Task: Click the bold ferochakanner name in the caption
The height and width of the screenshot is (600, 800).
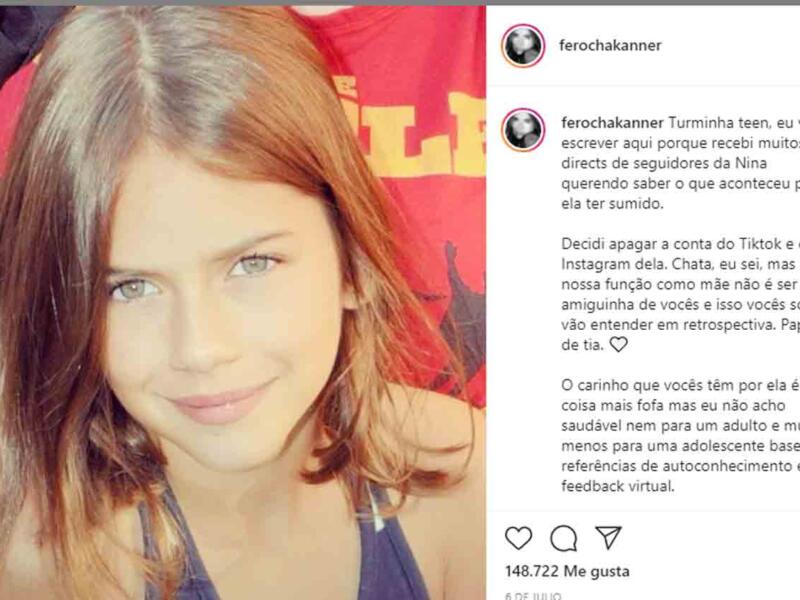Action: 612,123
